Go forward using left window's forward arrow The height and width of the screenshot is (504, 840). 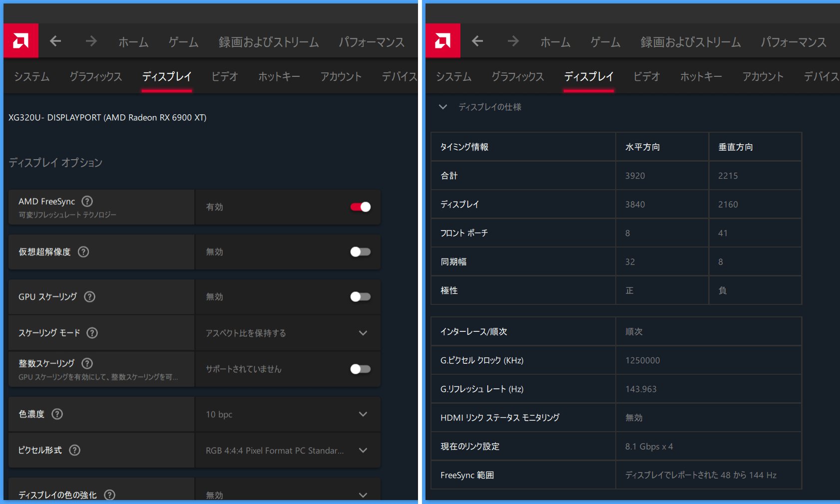[x=91, y=41]
